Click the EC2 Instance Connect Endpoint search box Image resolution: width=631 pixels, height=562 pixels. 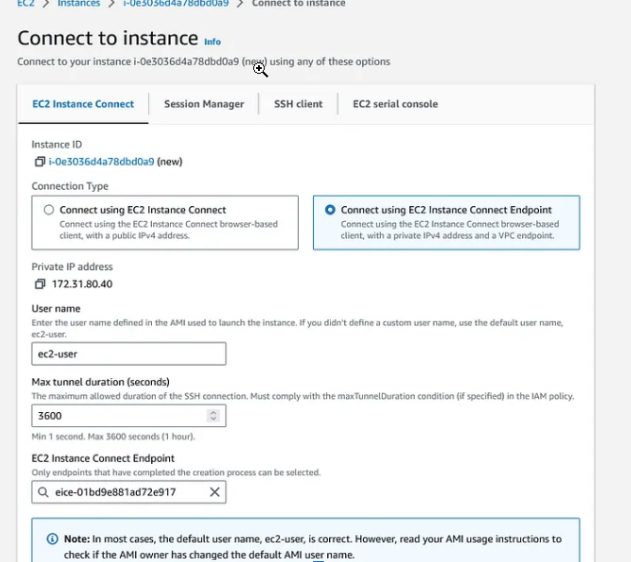125,492
